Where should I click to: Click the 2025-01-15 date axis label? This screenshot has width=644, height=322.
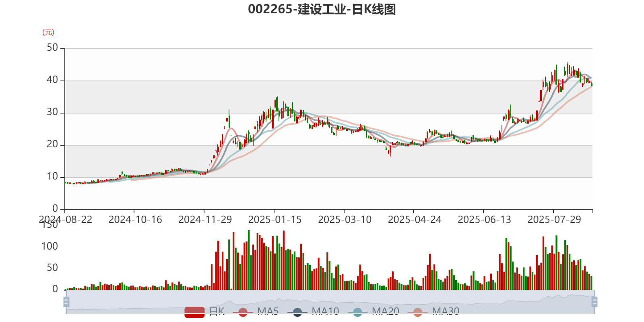point(275,219)
